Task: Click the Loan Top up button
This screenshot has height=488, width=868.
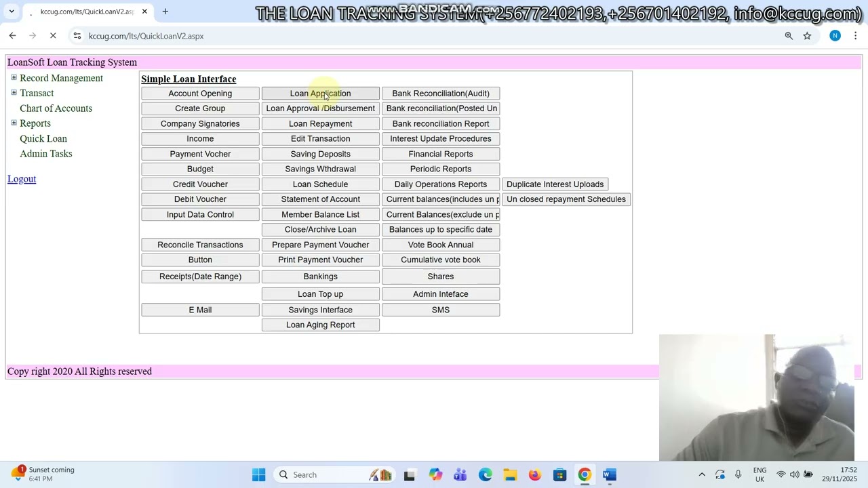Action: pyautogui.click(x=320, y=294)
